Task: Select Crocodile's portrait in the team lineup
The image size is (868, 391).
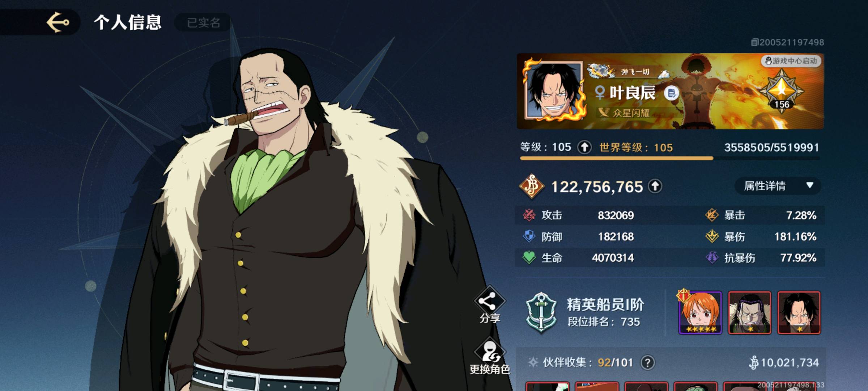Action: [x=749, y=313]
